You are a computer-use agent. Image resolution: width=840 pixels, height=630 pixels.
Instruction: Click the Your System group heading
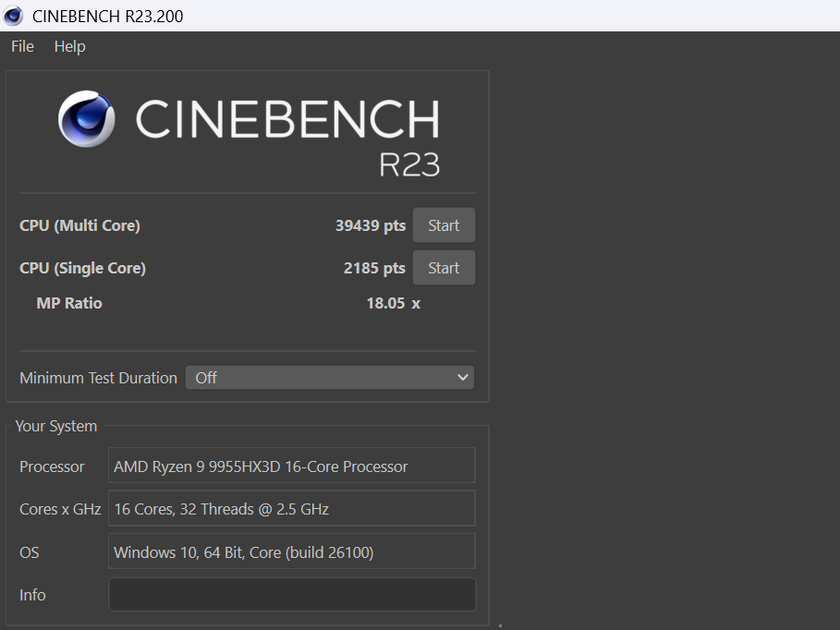click(56, 427)
